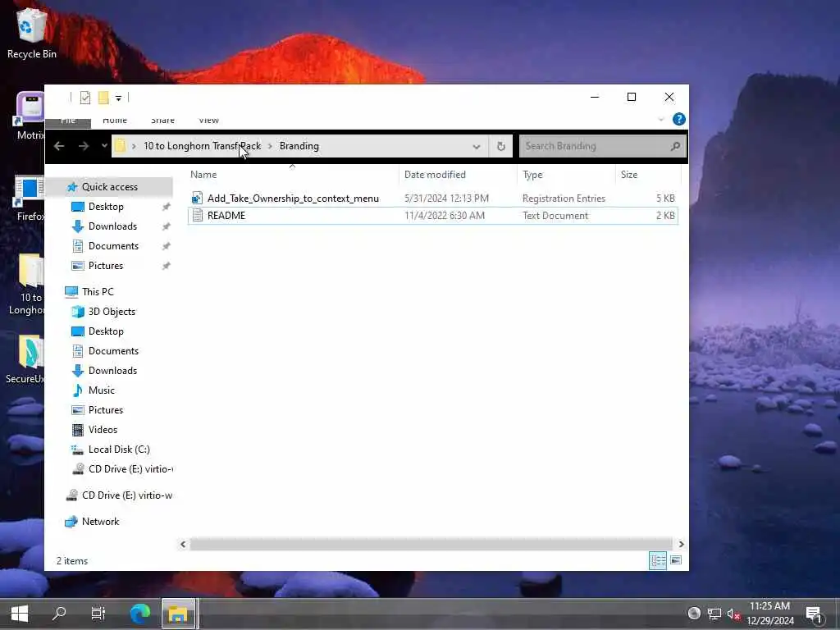Open Explorer Help via blue question icon

point(678,119)
